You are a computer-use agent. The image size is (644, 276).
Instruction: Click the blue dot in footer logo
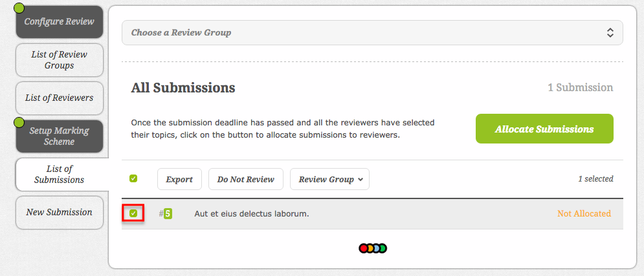click(376, 248)
